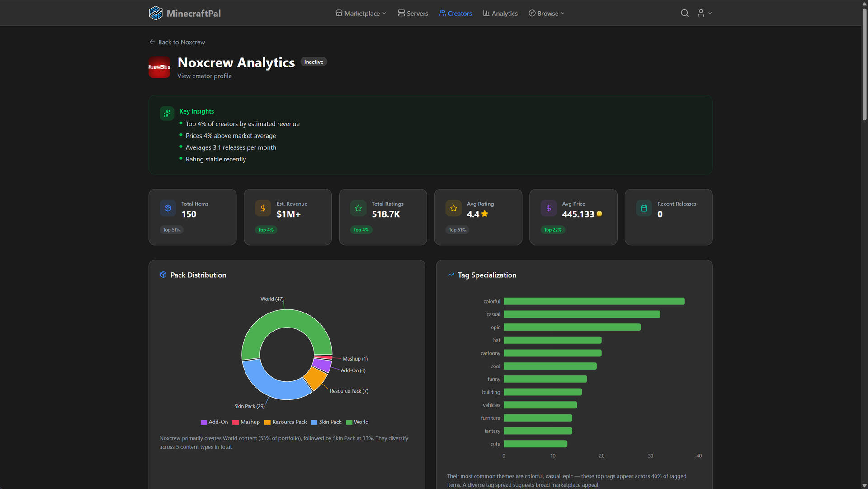
Task: Click the Pack Distribution cube icon
Action: click(x=163, y=275)
